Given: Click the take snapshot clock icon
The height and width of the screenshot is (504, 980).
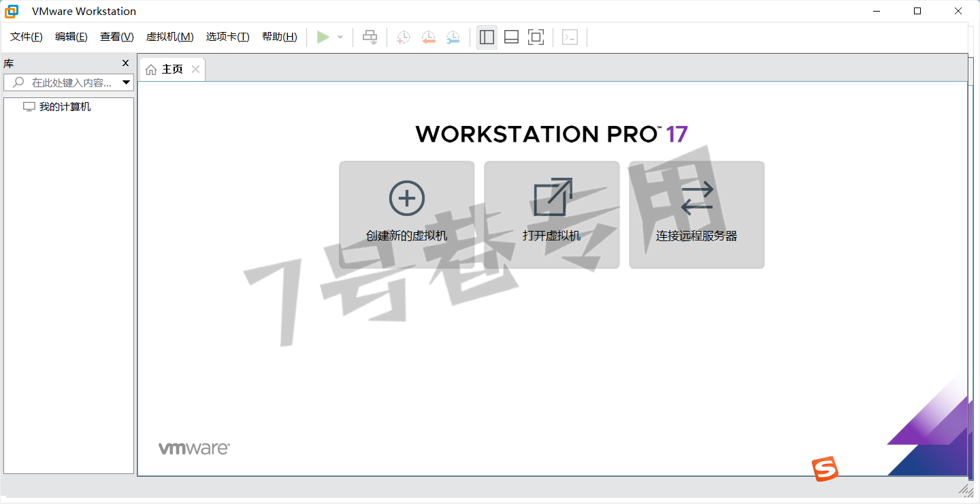Looking at the screenshot, I should 404,37.
